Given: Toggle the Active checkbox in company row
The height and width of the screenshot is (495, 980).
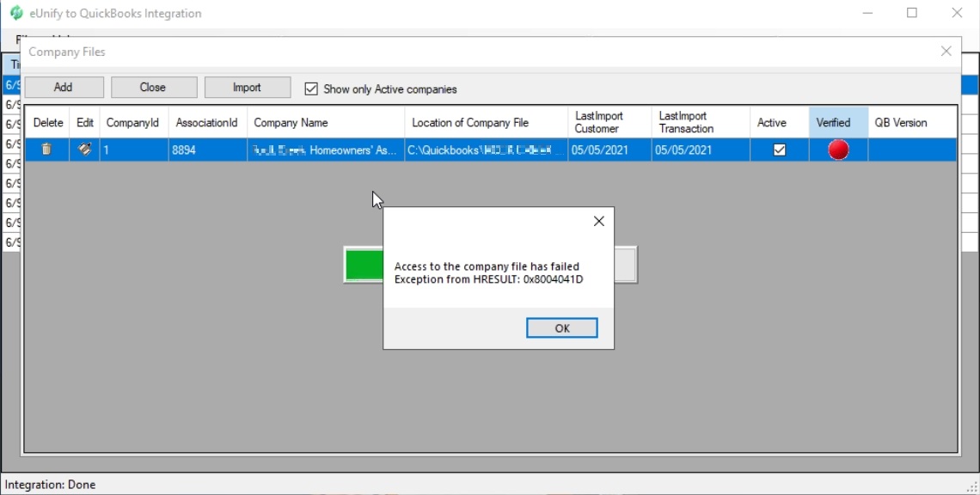Looking at the screenshot, I should pos(780,150).
